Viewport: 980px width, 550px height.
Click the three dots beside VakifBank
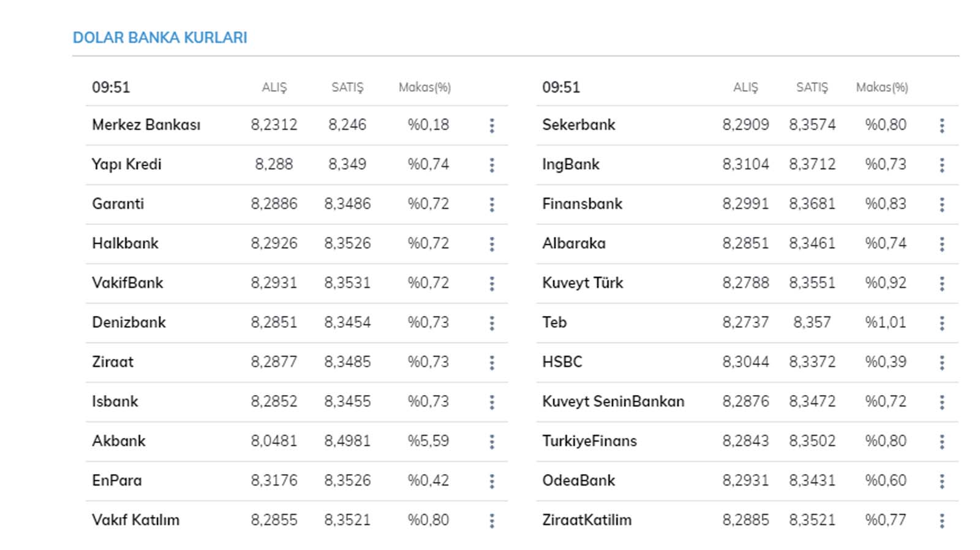[491, 284]
